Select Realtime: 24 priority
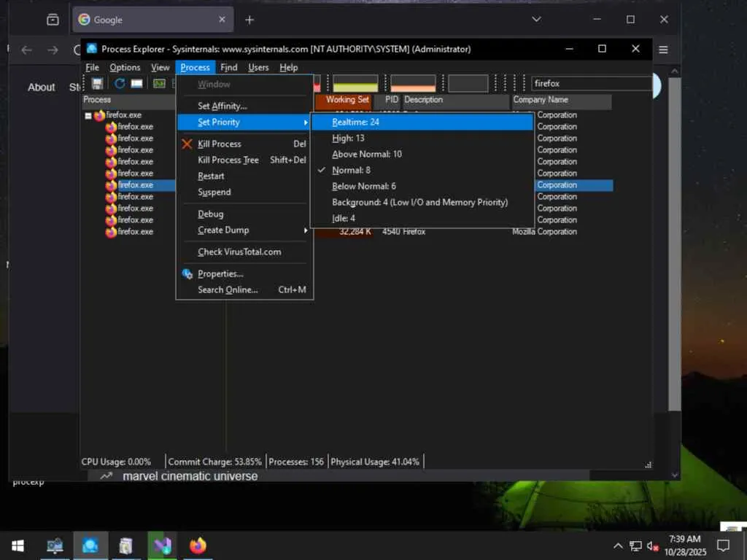 tap(422, 122)
